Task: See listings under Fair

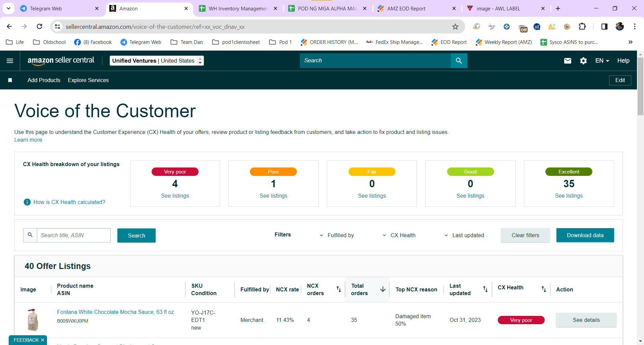Action: click(x=372, y=196)
